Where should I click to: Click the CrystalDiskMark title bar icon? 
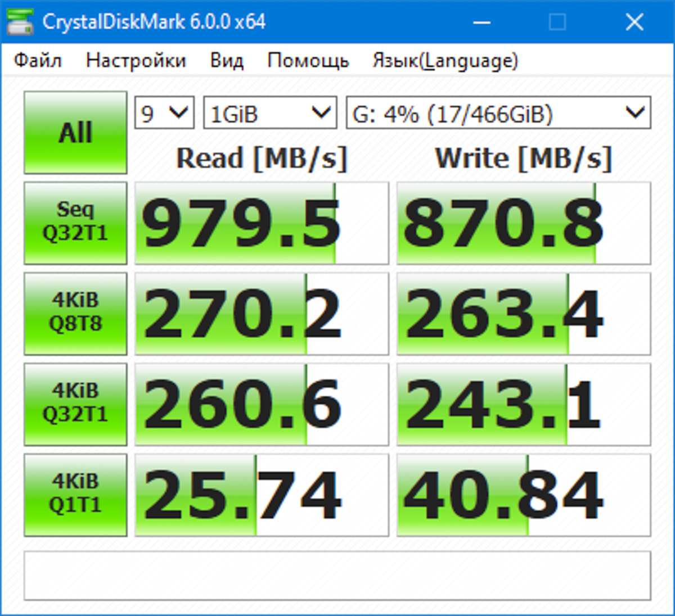point(19,22)
